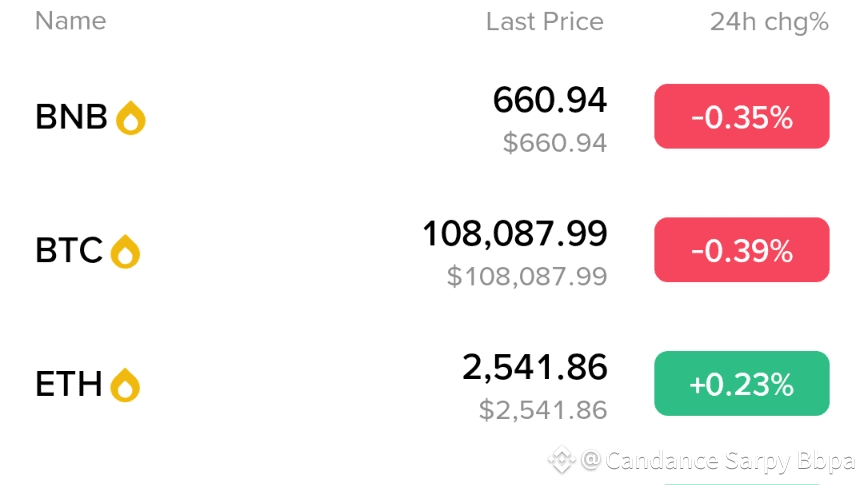Open the BTC coin row

point(70,251)
